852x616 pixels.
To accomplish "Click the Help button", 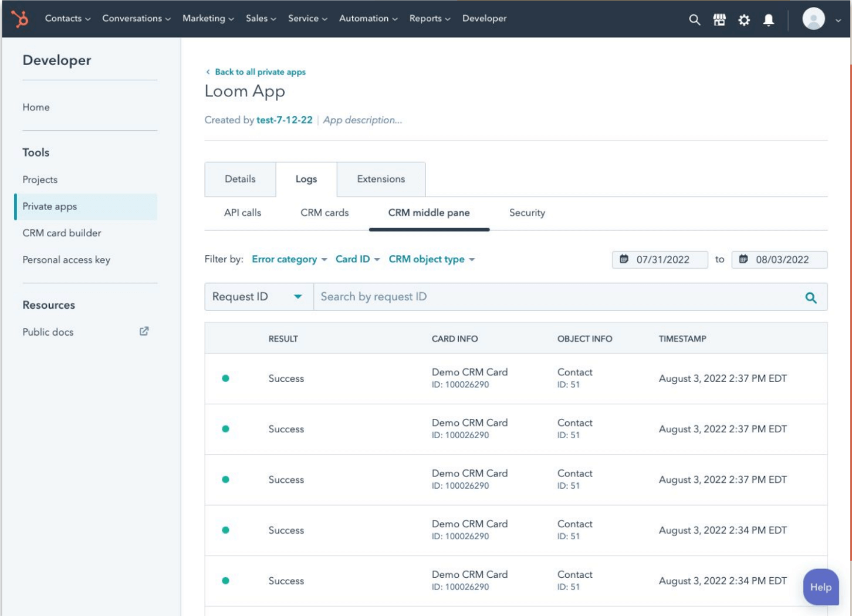I will coord(820,587).
